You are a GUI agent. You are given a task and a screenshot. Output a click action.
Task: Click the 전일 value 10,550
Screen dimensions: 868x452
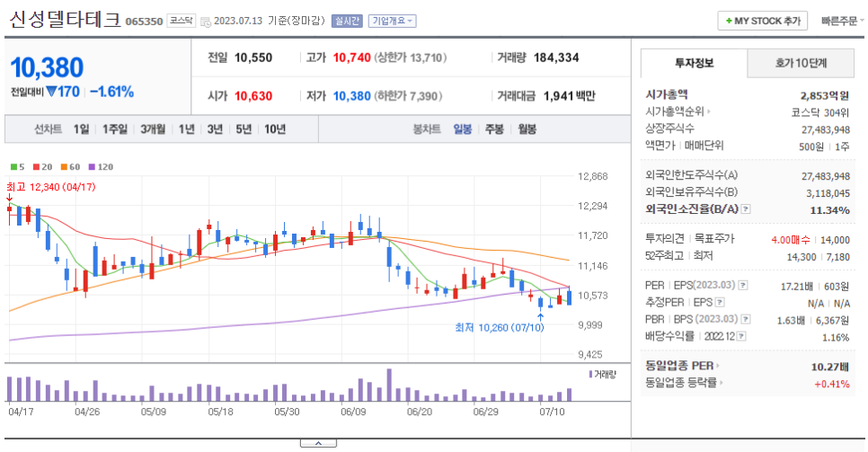(x=253, y=58)
